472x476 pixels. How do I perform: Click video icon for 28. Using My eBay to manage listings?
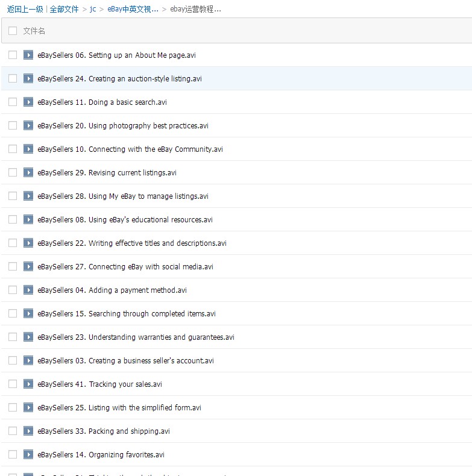(x=28, y=196)
